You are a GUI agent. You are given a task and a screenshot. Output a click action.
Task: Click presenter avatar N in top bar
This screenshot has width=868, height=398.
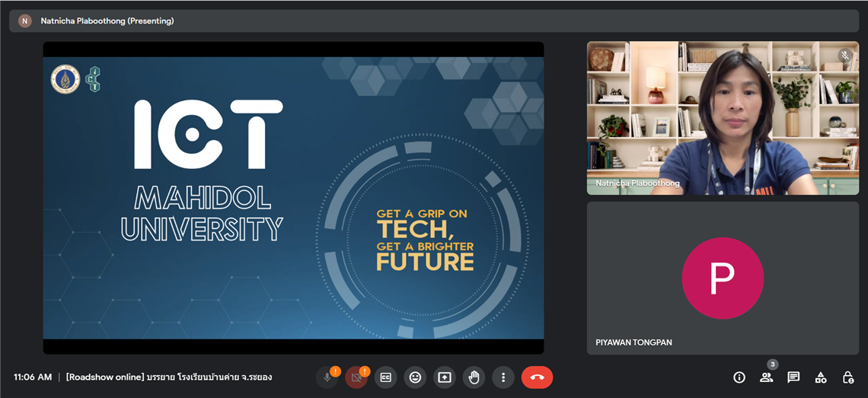click(x=24, y=21)
